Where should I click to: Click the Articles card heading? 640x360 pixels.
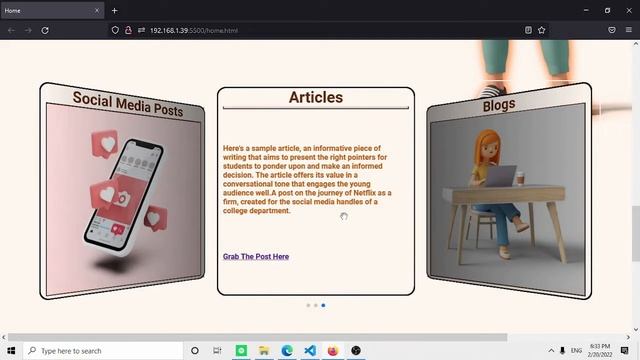tap(316, 98)
